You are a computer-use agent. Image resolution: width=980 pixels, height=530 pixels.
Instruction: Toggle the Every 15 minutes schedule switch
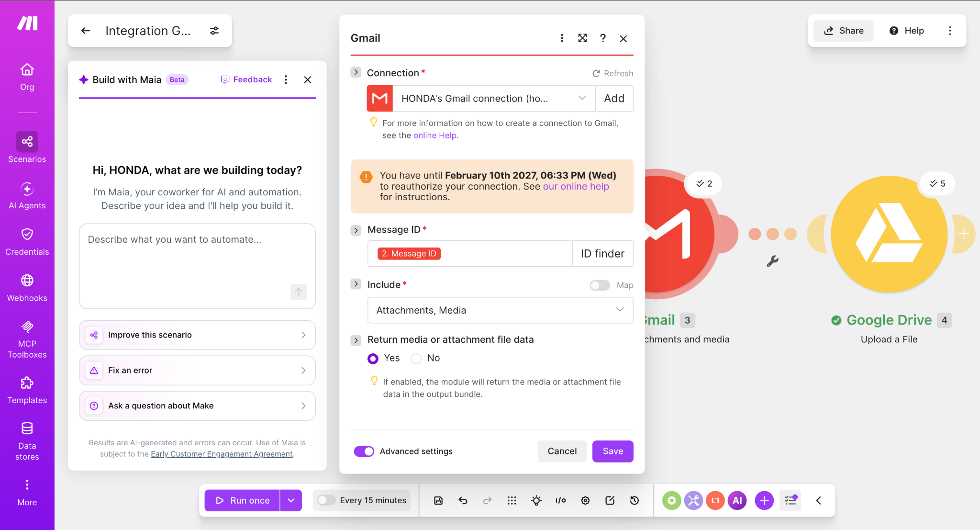(x=326, y=500)
